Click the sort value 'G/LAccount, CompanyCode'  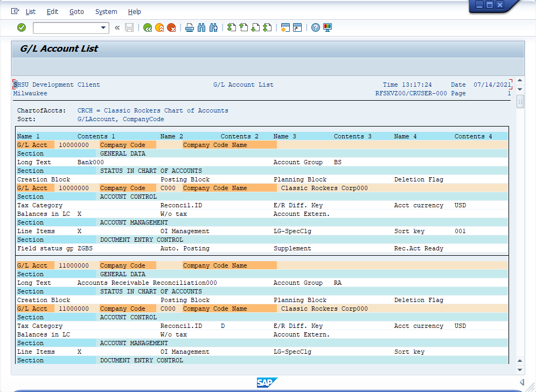click(121, 120)
